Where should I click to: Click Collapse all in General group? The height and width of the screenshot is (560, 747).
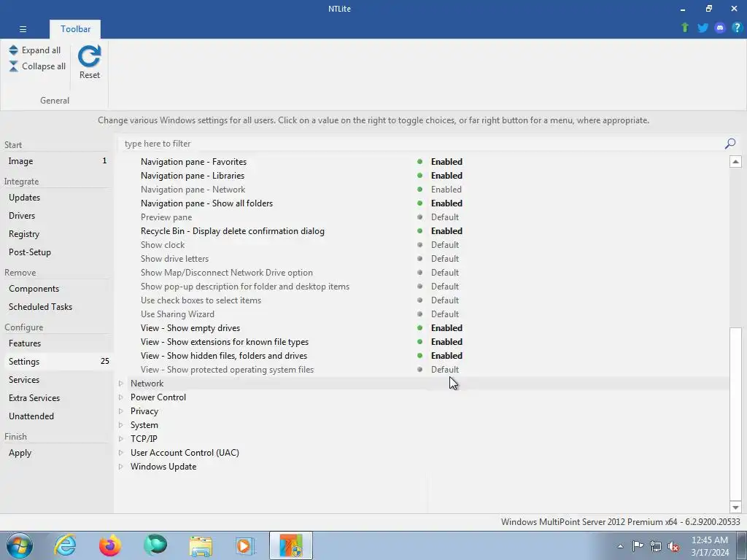[37, 66]
